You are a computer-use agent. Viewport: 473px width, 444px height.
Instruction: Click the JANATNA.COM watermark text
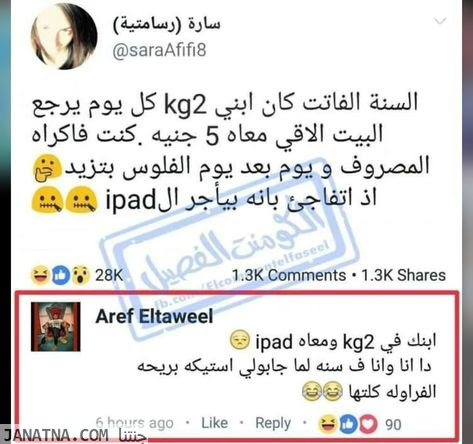pyautogui.click(x=56, y=435)
